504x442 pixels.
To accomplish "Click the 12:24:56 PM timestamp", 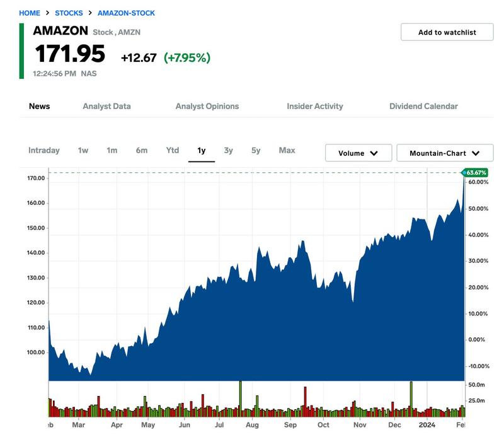I will (x=54, y=74).
